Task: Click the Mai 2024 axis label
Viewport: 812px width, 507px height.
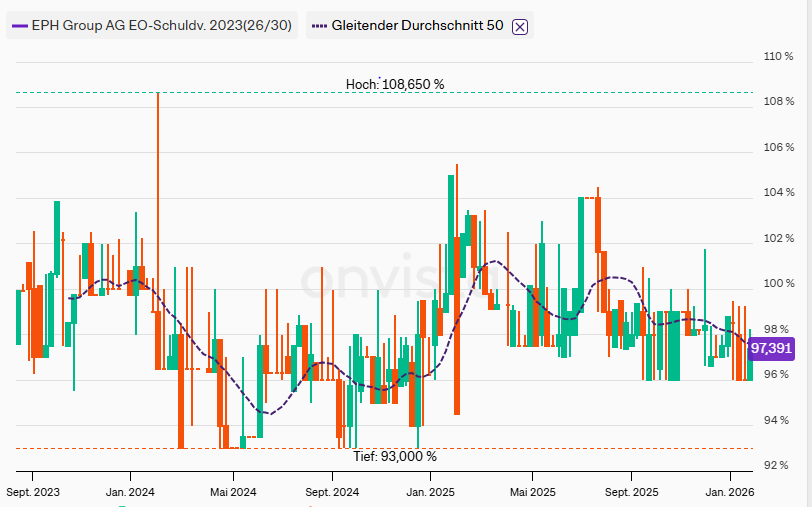Action: (x=231, y=492)
